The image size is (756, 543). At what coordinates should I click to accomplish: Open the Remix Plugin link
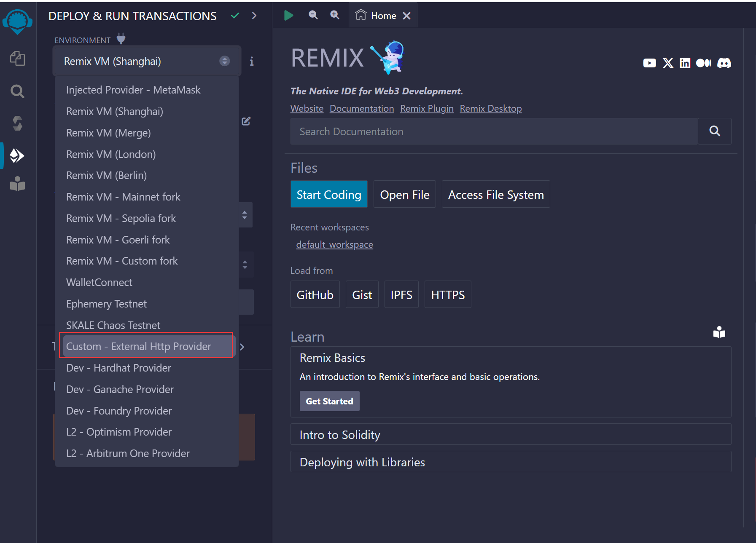pyautogui.click(x=427, y=109)
